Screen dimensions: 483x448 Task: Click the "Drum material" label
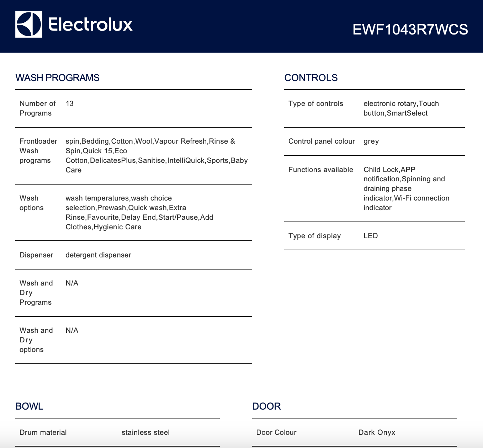43,432
